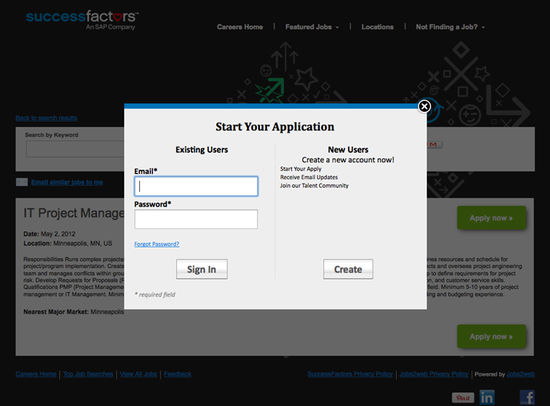Expand the Featured Jobs dropdown
Image resolution: width=550 pixels, height=406 pixels.
(312, 27)
